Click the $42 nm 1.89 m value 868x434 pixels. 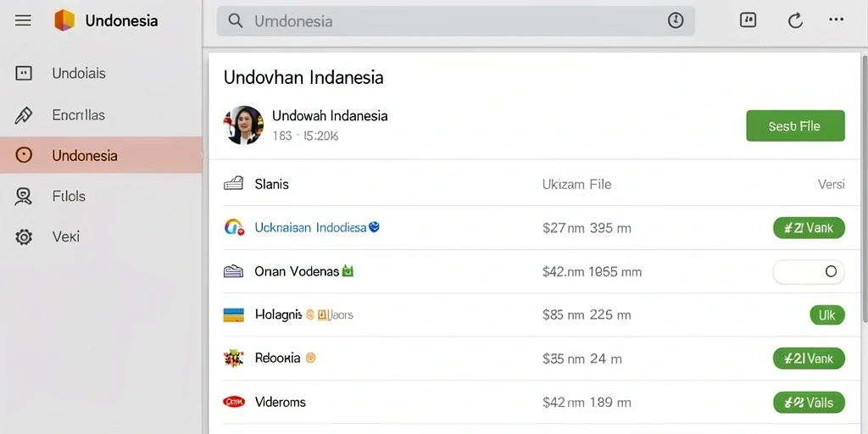(x=587, y=403)
